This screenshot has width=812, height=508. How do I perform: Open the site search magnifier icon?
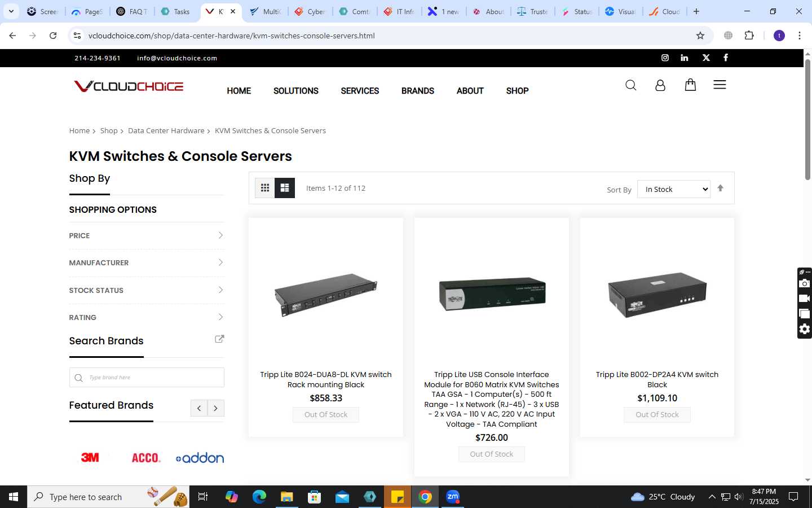click(630, 85)
